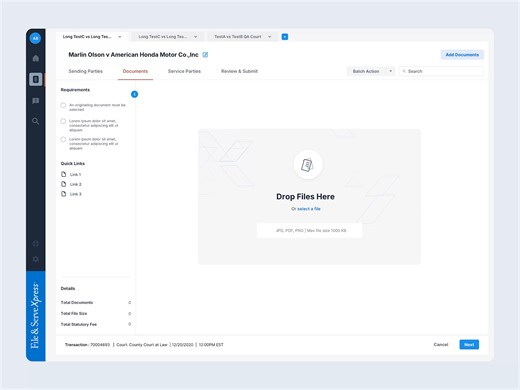
Task: Click the blue add-tab button after case tabs
Action: coord(285,37)
